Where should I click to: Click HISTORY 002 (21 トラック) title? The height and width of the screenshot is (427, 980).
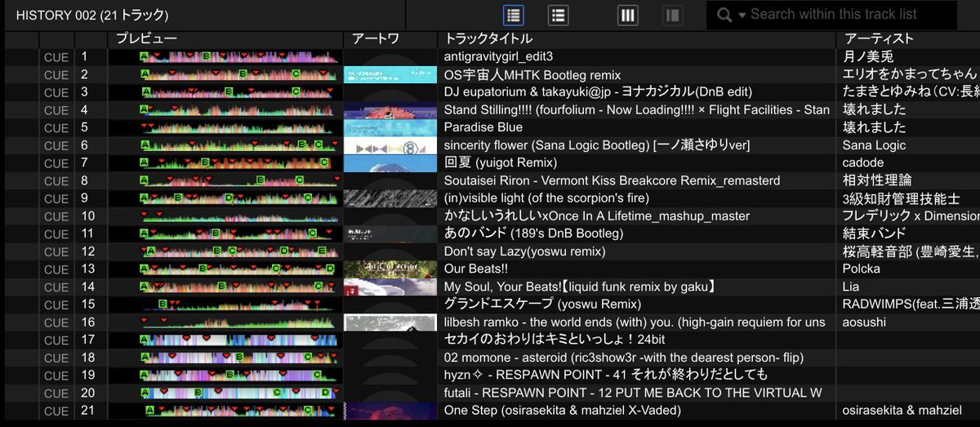(92, 15)
